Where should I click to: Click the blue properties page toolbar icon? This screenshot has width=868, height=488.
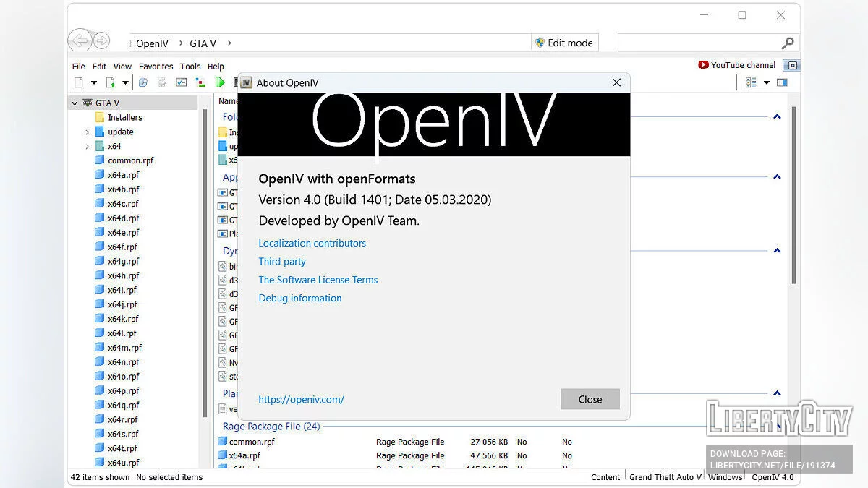tap(143, 82)
